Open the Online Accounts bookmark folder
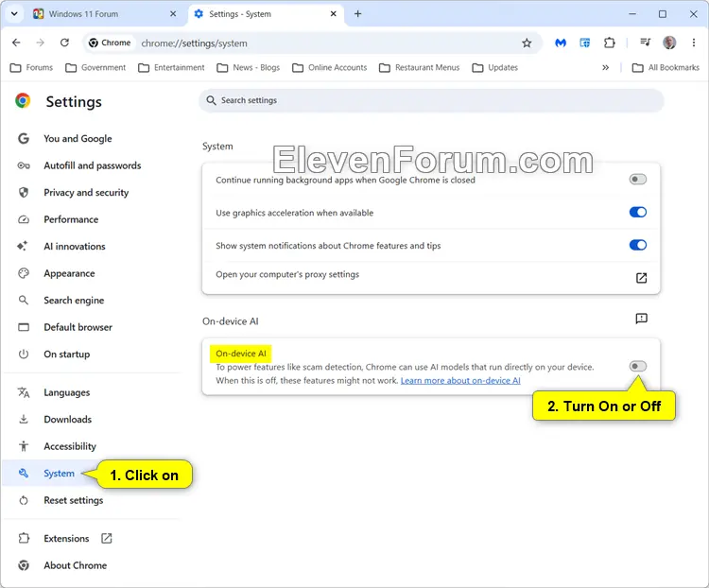Image resolution: width=709 pixels, height=588 pixels. (330, 68)
